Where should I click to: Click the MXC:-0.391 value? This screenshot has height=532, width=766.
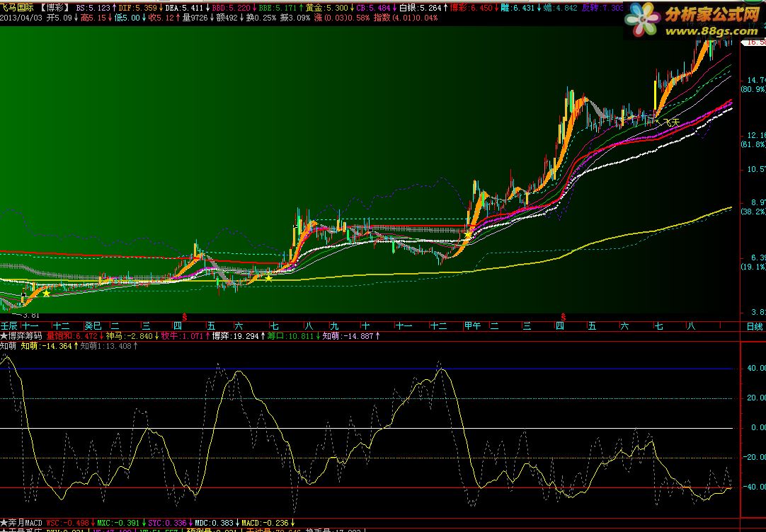119,523
